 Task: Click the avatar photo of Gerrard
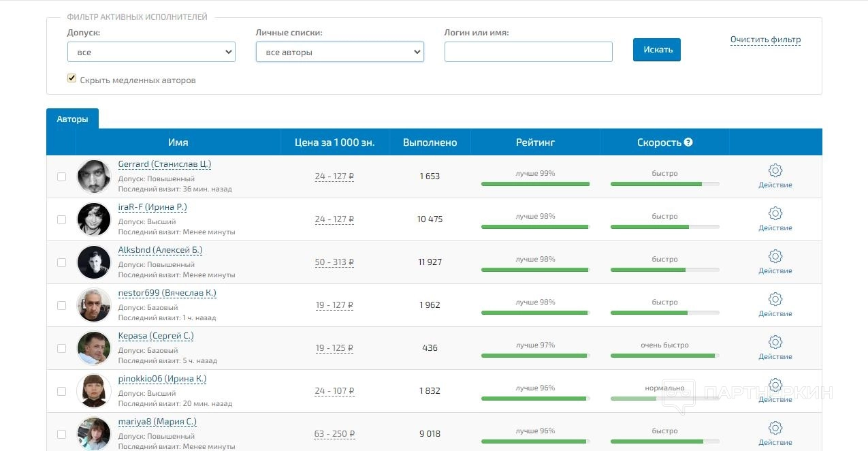[x=94, y=176]
